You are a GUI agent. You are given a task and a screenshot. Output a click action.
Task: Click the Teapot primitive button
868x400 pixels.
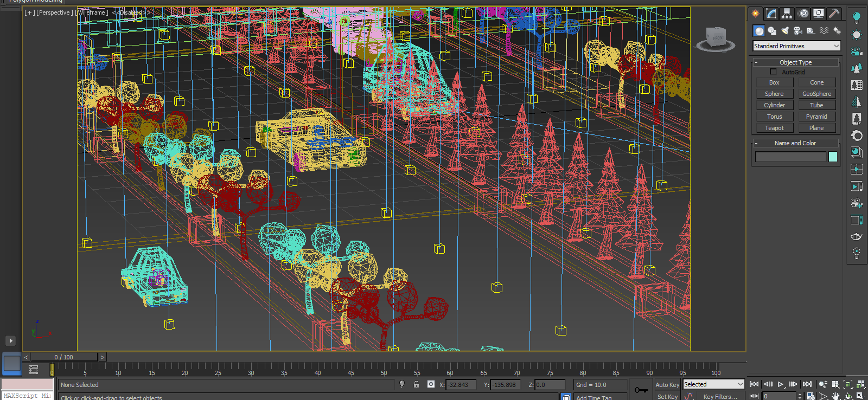[x=774, y=128]
